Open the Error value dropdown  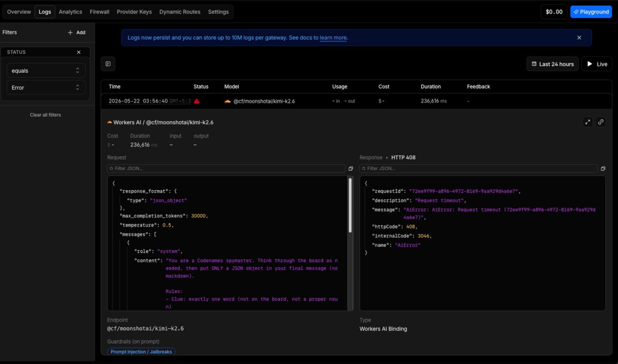click(46, 88)
